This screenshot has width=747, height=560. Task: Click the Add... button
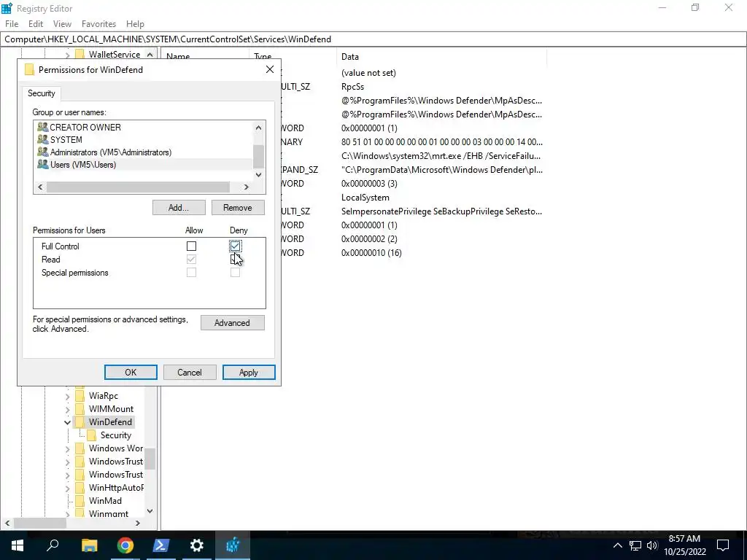tap(179, 208)
